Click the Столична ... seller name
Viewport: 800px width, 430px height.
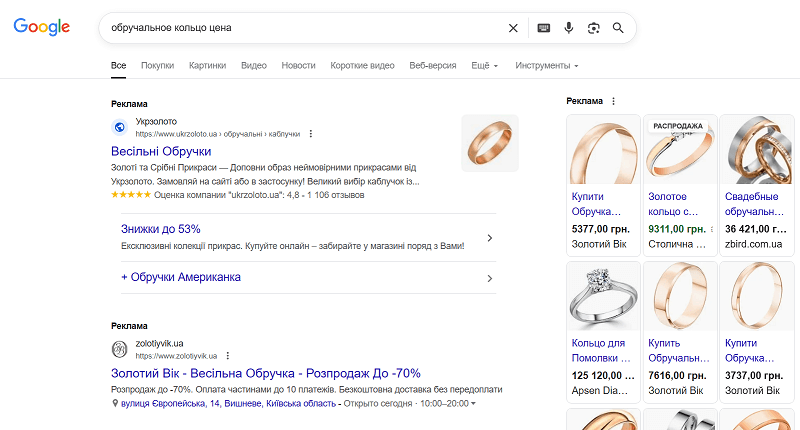coord(677,244)
